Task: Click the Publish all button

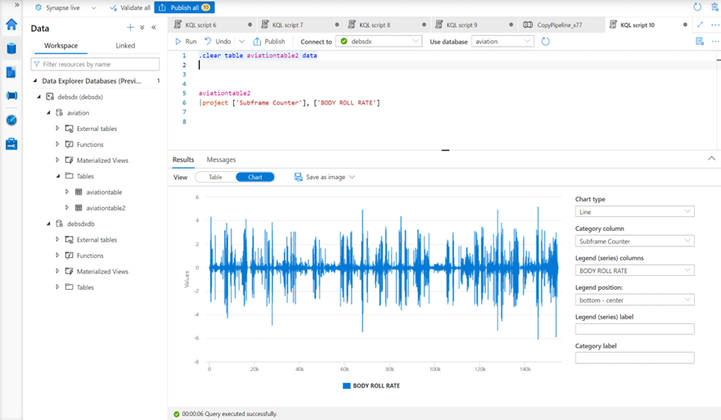Action: click(x=184, y=7)
